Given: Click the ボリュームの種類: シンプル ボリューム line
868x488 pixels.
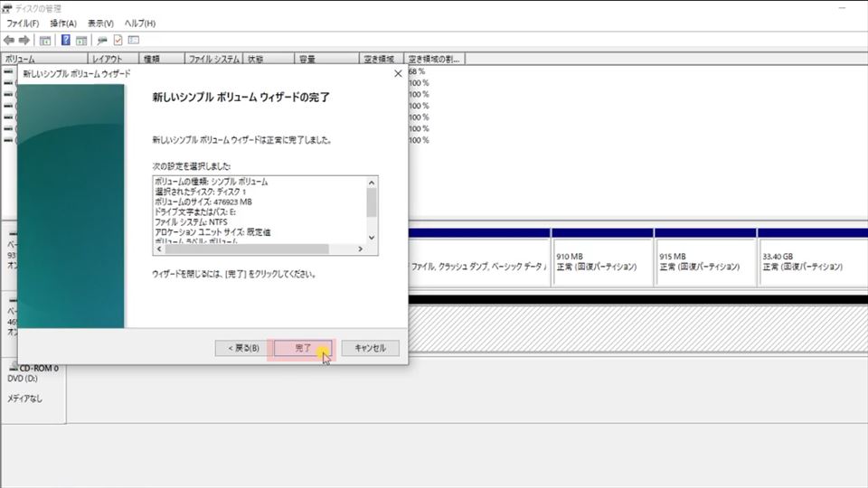Looking at the screenshot, I should click(x=211, y=182).
